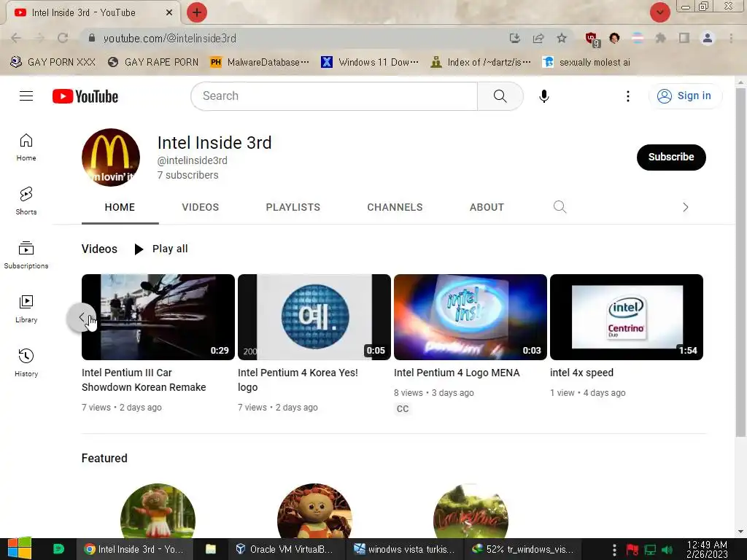
Task: Click the install/download icon in address bar
Action: (x=514, y=38)
